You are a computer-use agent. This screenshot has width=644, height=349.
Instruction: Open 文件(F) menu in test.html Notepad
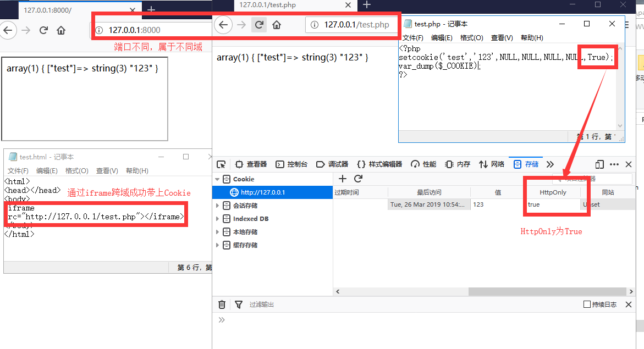pyautogui.click(x=18, y=171)
